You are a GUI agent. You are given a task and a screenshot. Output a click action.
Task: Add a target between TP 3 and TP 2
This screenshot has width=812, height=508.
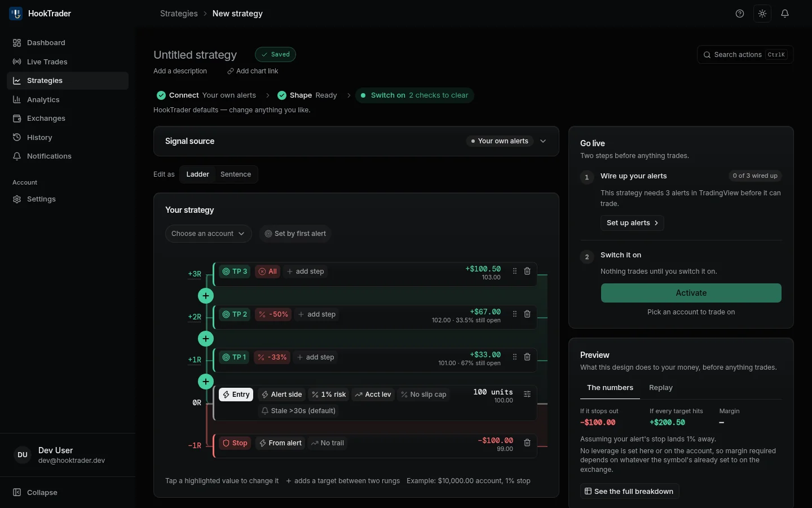(x=206, y=296)
